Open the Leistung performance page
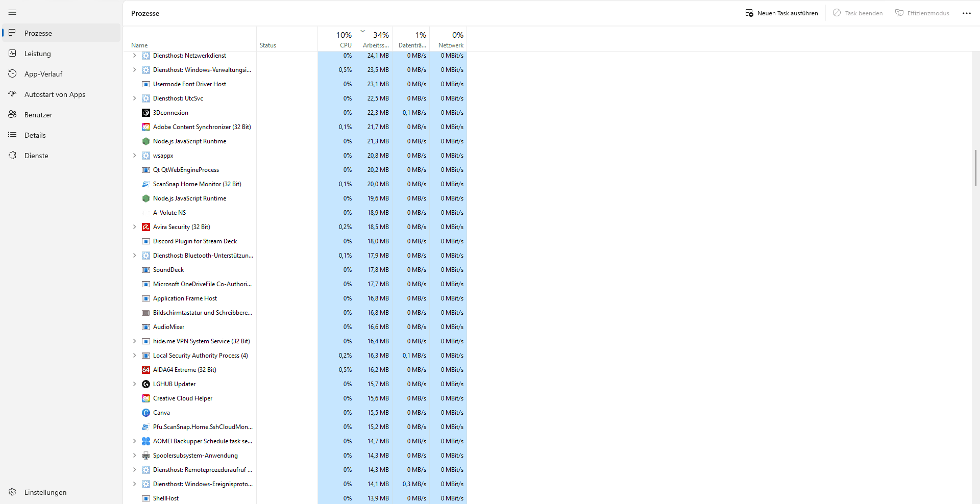This screenshot has height=504, width=980. [61, 54]
